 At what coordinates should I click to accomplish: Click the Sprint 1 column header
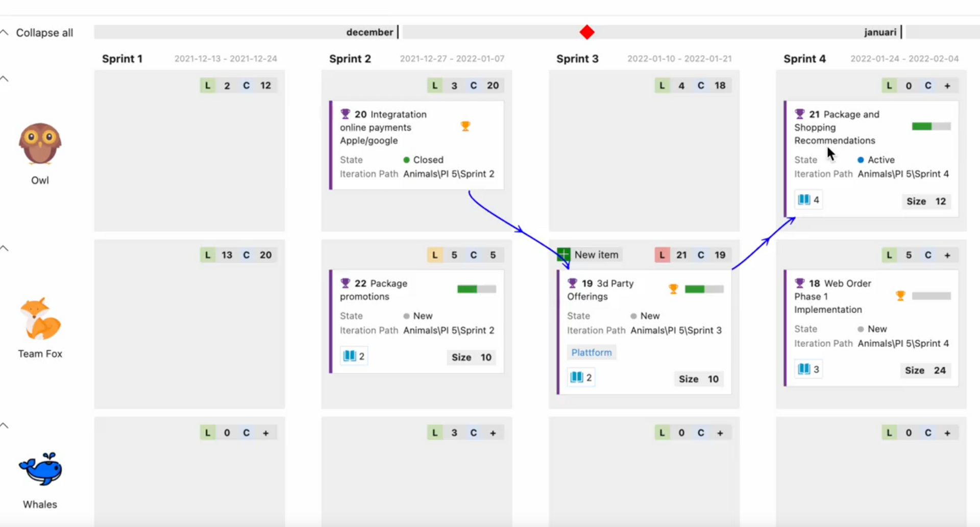point(122,59)
